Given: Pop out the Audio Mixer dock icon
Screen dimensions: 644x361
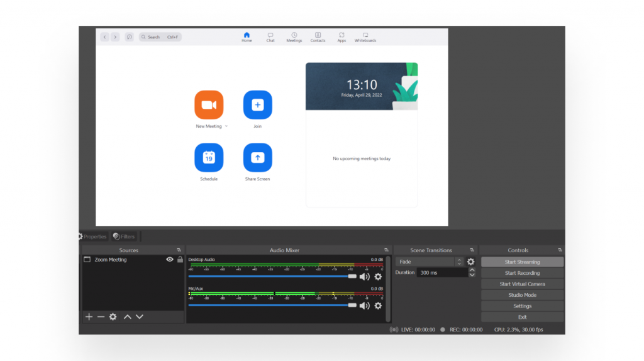Looking at the screenshot, I should [x=386, y=250].
